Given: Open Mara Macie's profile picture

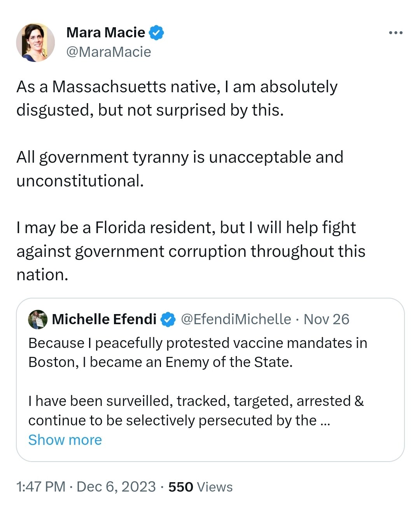Looking at the screenshot, I should tap(35, 42).
